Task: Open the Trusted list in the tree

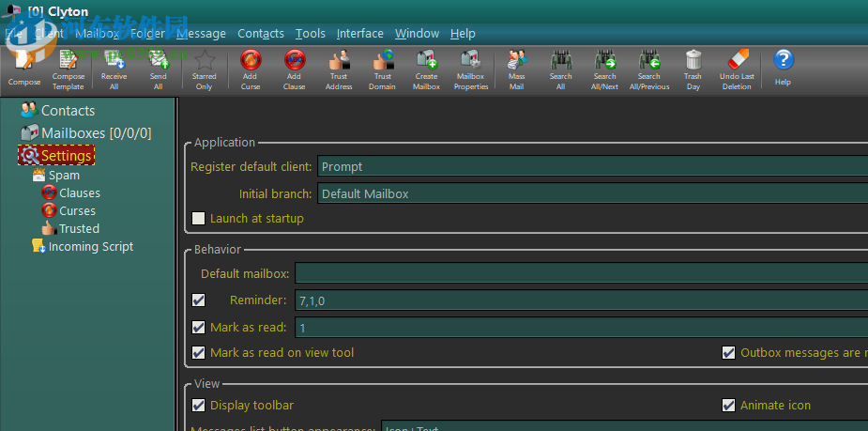Action: 71,228
